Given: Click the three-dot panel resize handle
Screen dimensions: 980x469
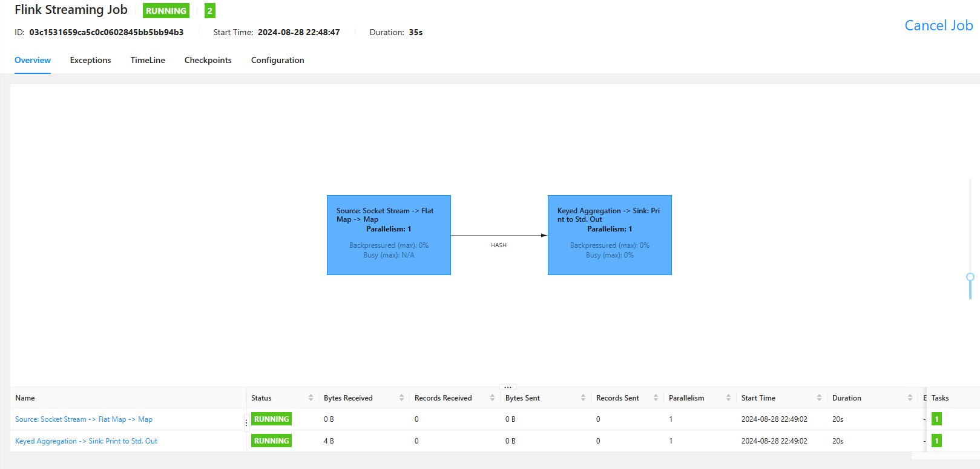Looking at the screenshot, I should point(508,387).
